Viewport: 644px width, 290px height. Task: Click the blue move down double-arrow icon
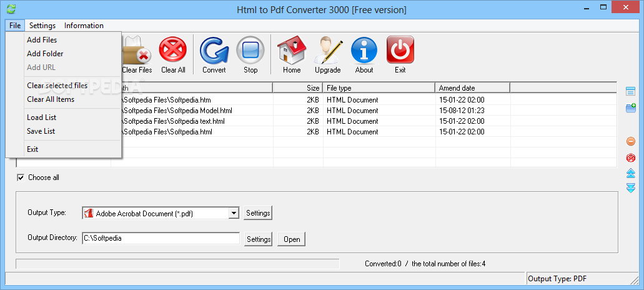tap(630, 188)
